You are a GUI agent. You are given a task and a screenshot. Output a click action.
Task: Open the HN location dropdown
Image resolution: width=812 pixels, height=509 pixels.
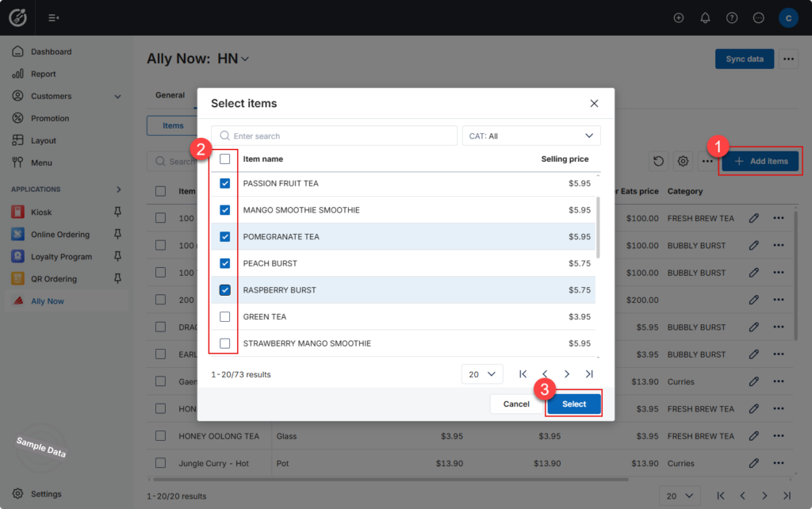pyautogui.click(x=233, y=59)
